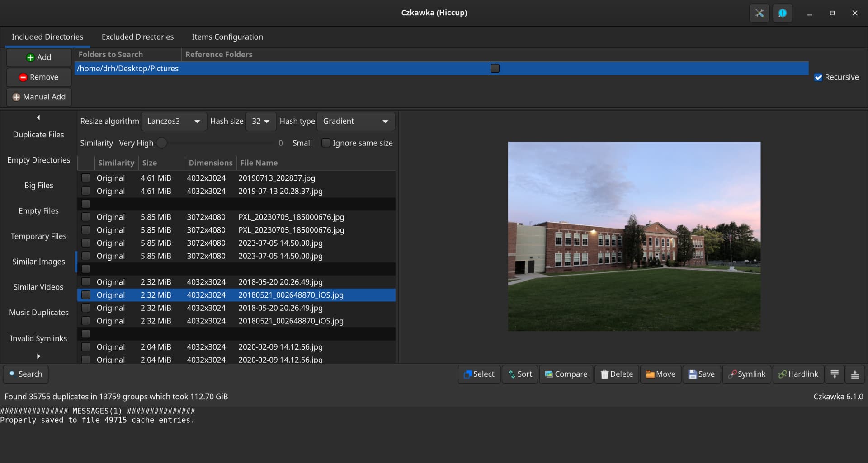868x463 pixels.
Task: Click the Move folder button
Action: 660,374
